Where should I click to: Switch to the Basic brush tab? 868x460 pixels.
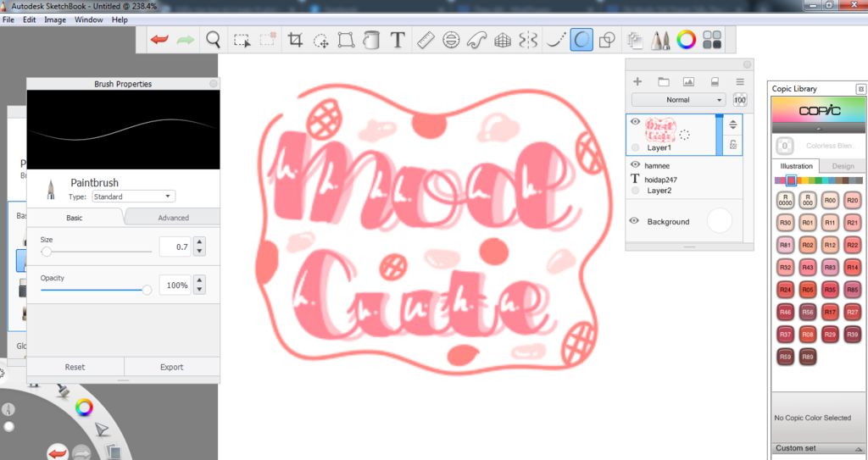coord(75,218)
